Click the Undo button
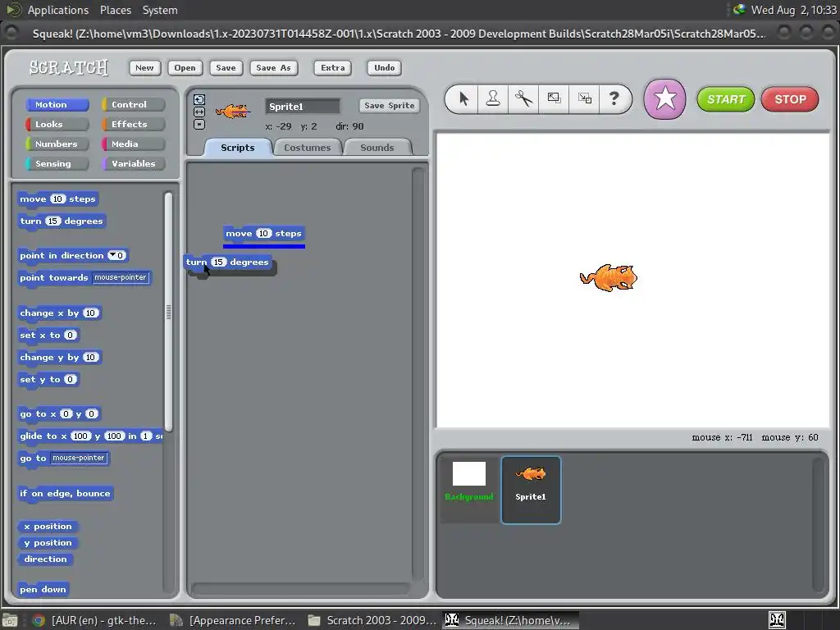This screenshot has width=840, height=630. pyautogui.click(x=384, y=67)
